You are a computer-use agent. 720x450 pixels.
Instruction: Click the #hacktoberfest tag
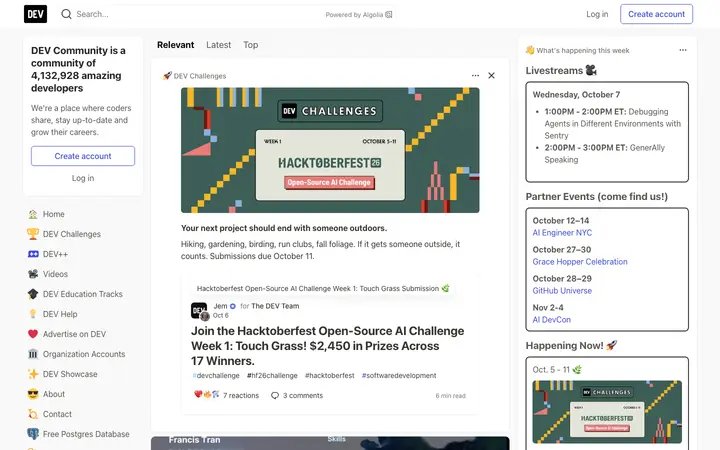[330, 376]
